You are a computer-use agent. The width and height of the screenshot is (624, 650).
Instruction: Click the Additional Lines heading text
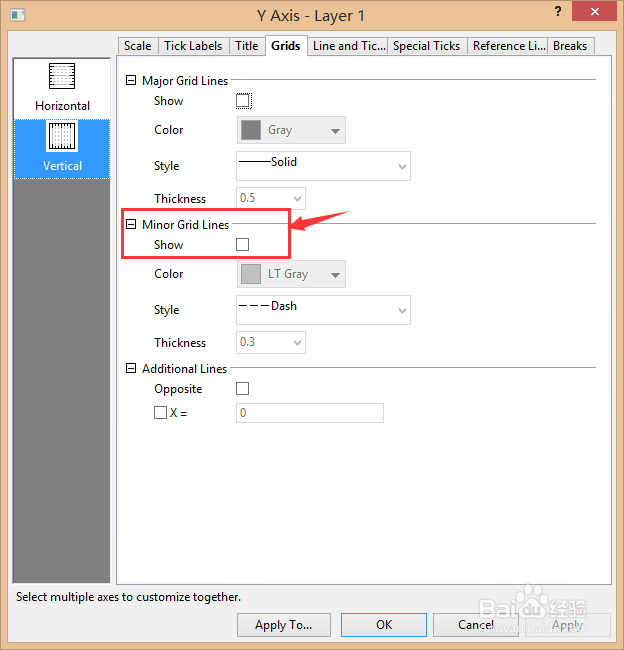[x=185, y=369]
